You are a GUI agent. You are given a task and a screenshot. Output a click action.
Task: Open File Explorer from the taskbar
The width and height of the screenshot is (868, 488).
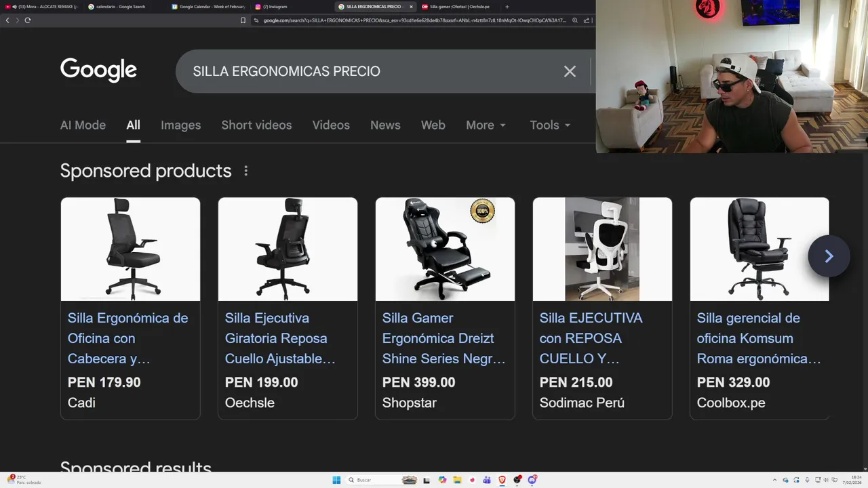457,480
